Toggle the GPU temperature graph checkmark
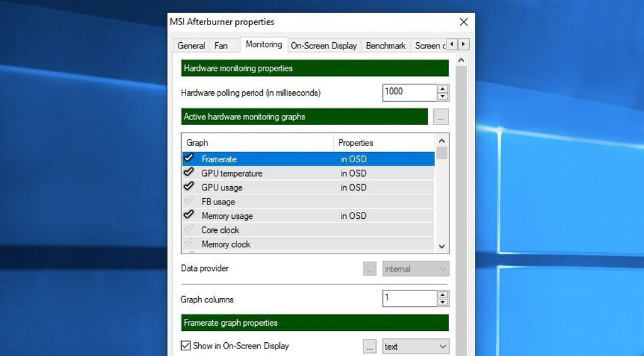 click(189, 172)
